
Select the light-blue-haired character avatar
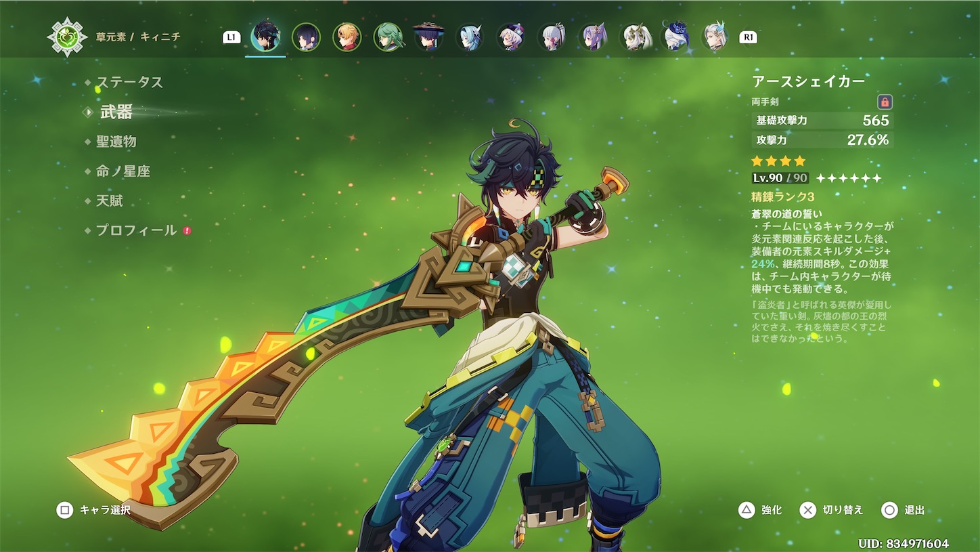click(x=470, y=37)
